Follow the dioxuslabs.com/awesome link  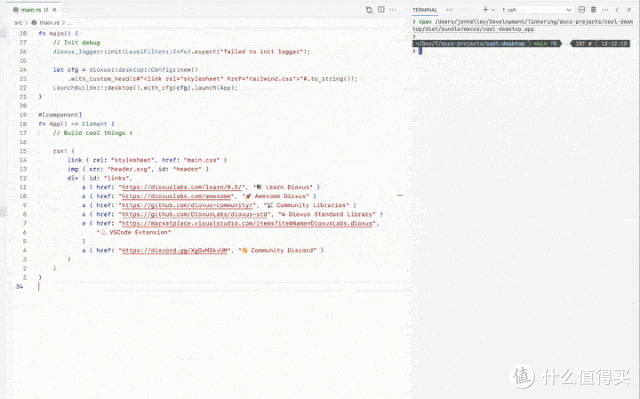(176, 196)
